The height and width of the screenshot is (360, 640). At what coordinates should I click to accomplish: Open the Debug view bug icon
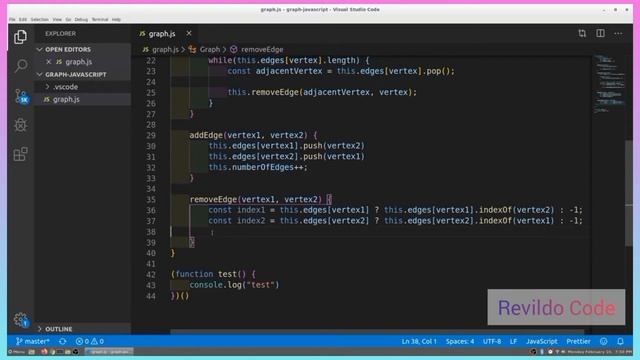[x=20, y=125]
